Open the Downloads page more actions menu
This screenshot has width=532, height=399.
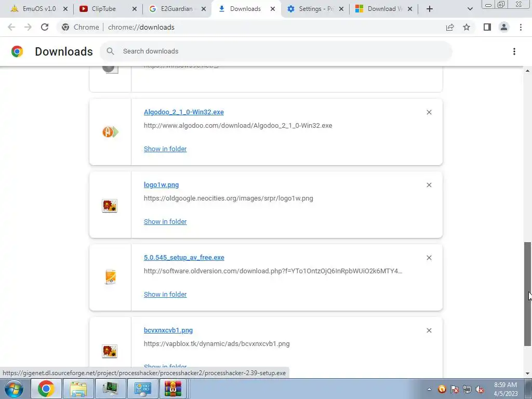(514, 51)
